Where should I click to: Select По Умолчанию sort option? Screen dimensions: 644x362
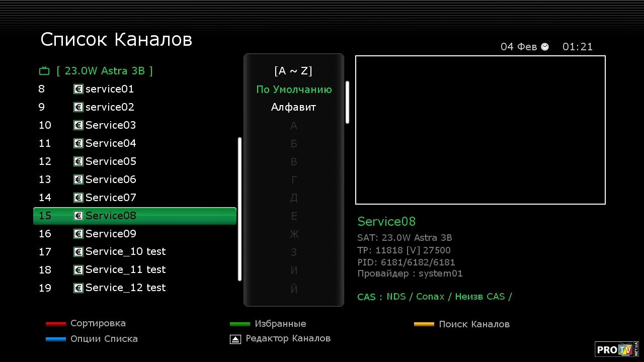click(x=294, y=89)
